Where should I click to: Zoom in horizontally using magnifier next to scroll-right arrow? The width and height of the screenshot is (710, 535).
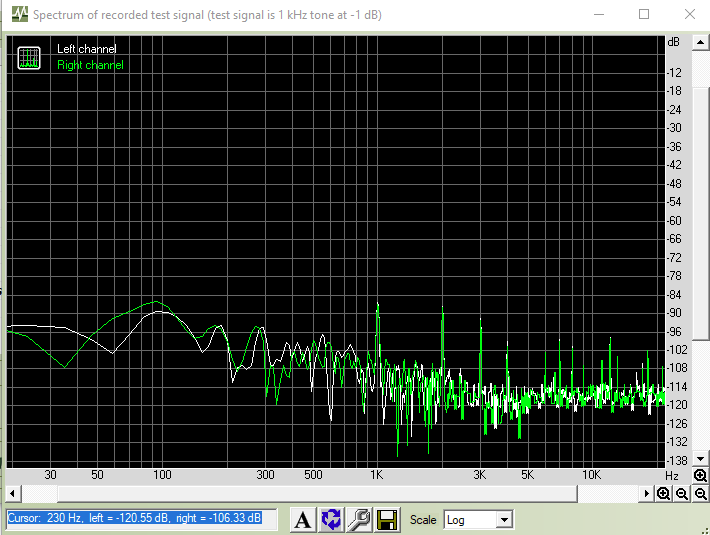(663, 493)
